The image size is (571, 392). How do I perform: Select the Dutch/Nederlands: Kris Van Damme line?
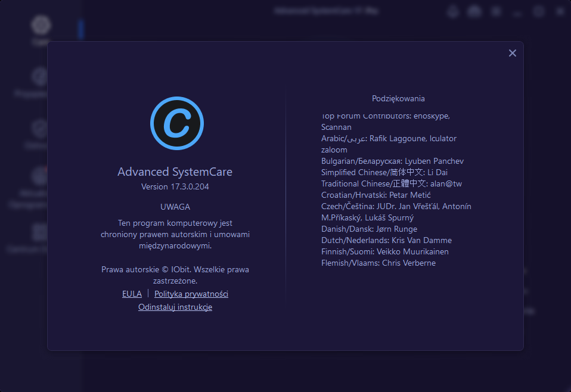point(386,240)
